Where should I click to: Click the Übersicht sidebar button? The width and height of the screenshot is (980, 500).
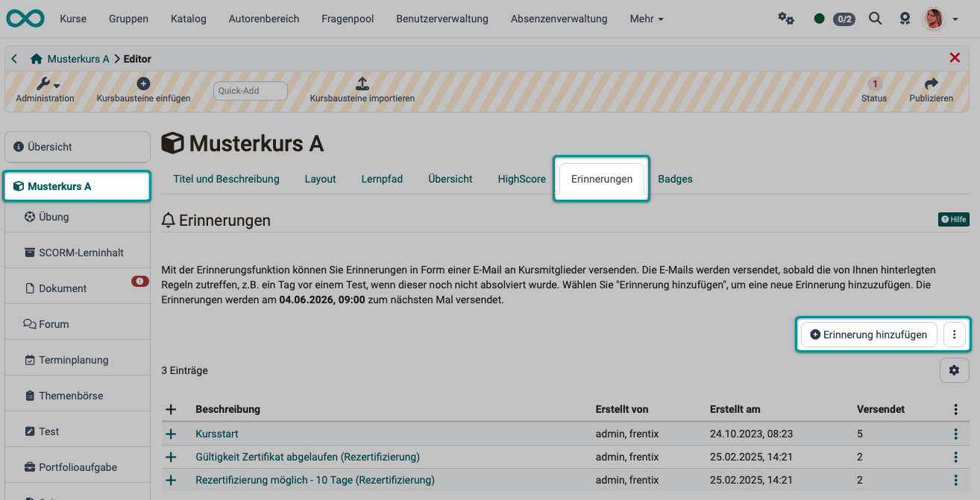[78, 147]
